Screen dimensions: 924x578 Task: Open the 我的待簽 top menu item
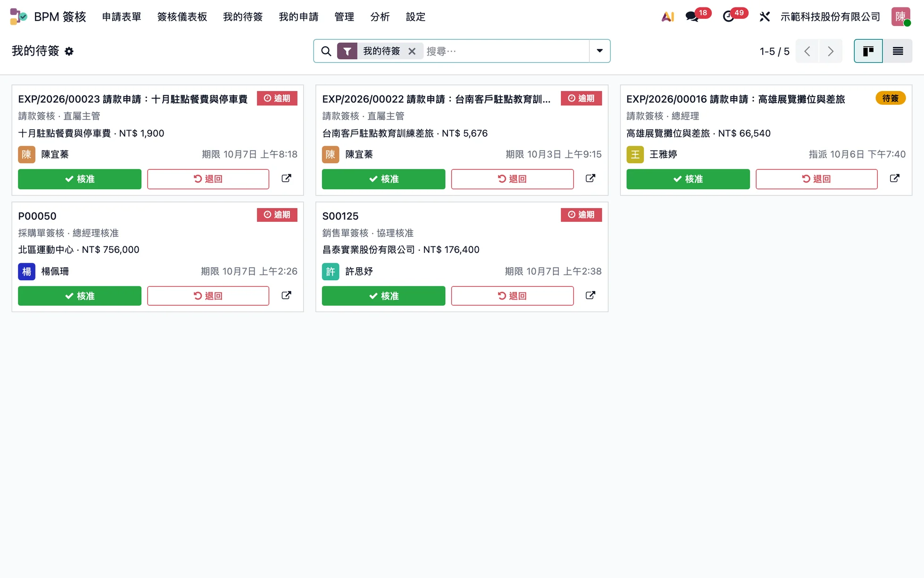[243, 17]
